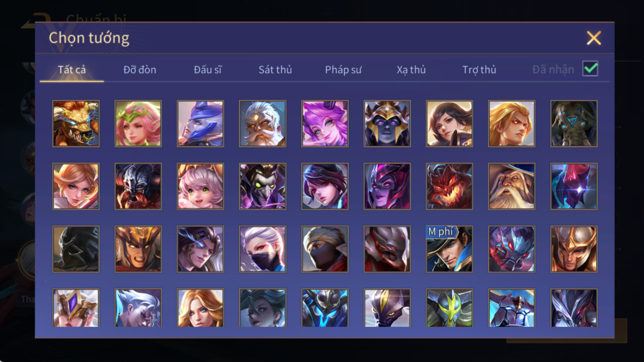This screenshot has width=644, height=362.
Task: Close the 'Chọn tướng' dialog
Action: [x=594, y=38]
